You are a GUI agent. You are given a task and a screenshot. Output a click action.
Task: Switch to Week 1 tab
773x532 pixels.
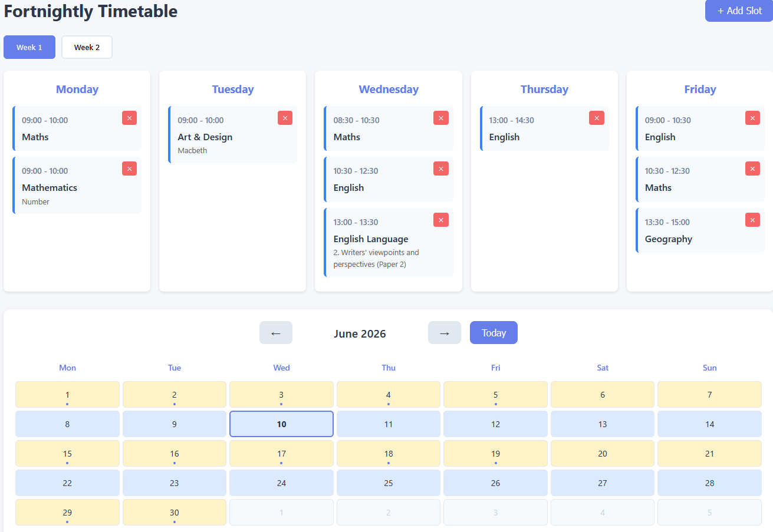click(29, 47)
